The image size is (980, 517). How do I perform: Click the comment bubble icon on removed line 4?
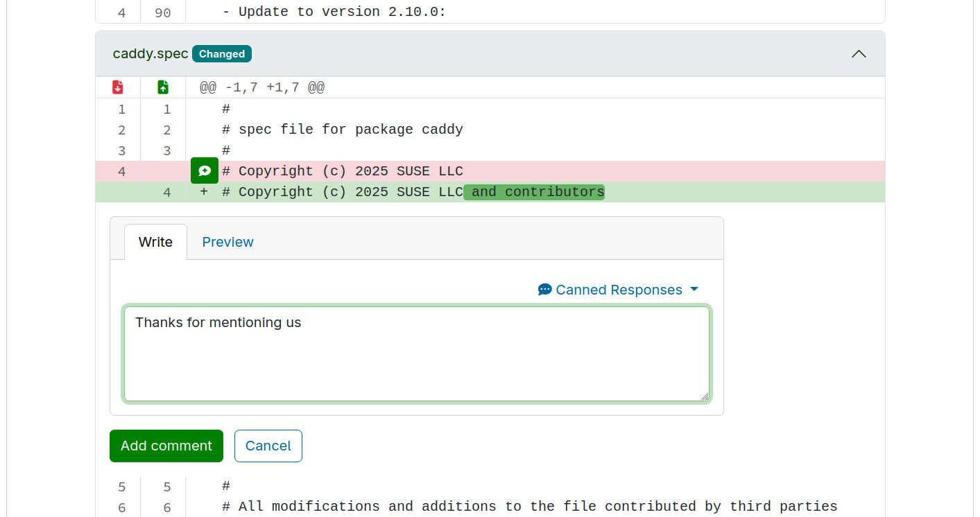(x=205, y=171)
